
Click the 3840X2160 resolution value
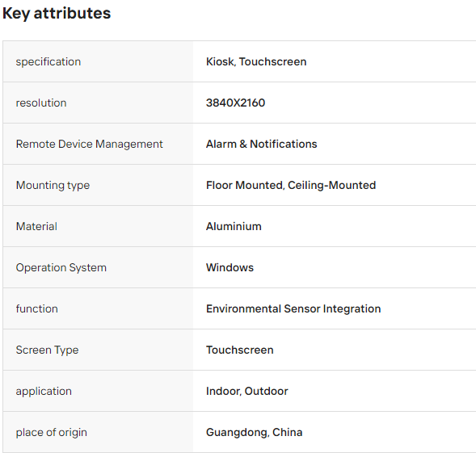click(235, 103)
